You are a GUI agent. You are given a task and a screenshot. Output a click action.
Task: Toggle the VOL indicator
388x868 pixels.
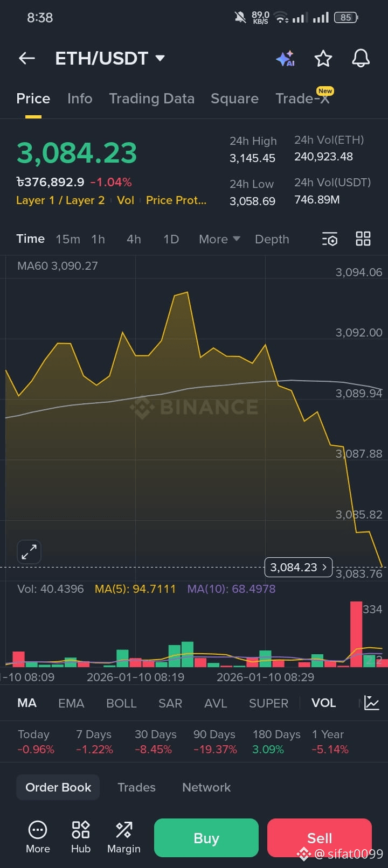point(323,703)
